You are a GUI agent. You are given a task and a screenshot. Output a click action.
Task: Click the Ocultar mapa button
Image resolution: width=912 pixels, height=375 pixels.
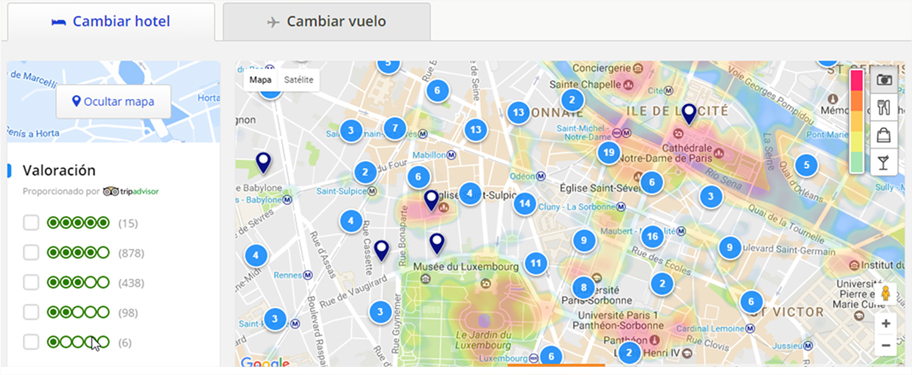click(x=113, y=102)
